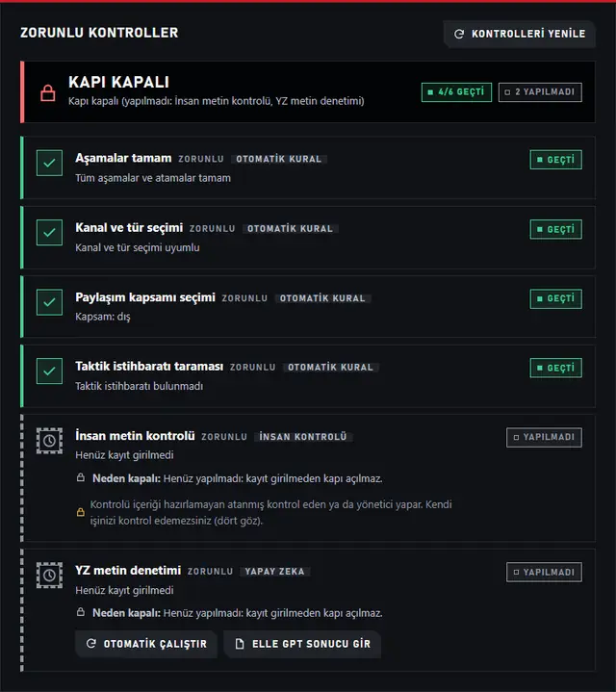This screenshot has width=616, height=692.
Task: Click the red lock icon beside Kapı Kapalı
Action: point(48,92)
